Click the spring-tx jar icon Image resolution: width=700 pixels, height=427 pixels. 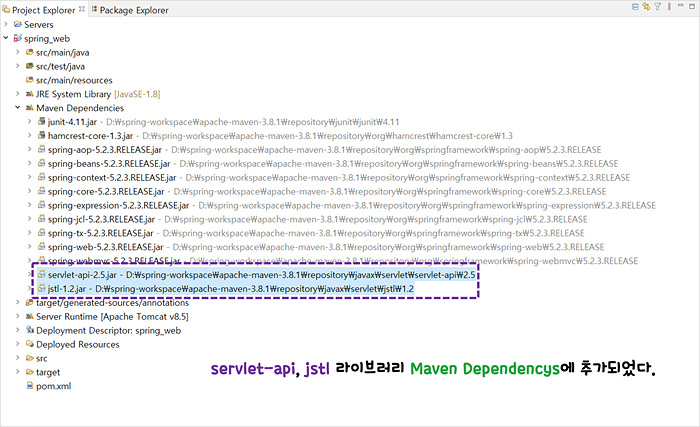pos(42,232)
